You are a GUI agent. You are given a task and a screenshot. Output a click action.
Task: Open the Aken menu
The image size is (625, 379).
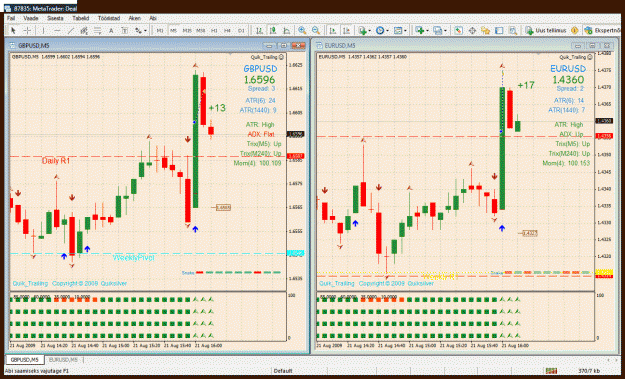134,18
